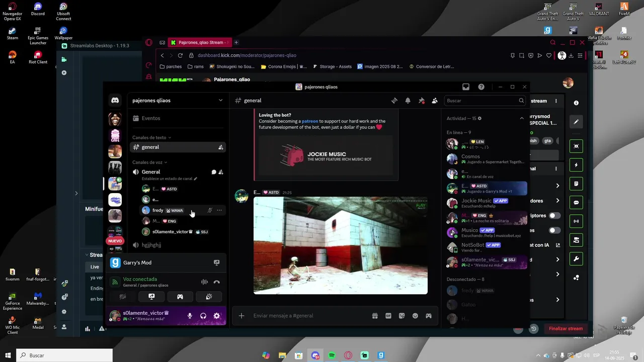Select Cosmos in the member list
Image resolution: width=644 pixels, height=362 pixels.
click(x=486, y=159)
